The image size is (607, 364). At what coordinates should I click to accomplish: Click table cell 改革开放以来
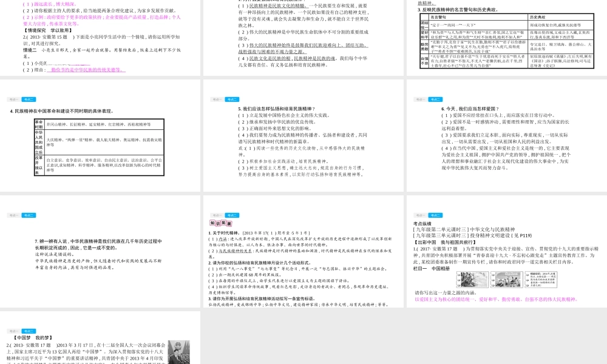click(39, 165)
